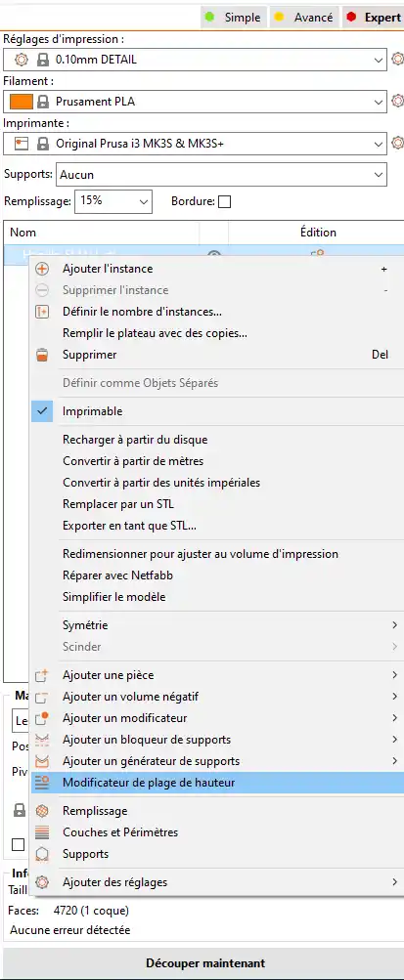Toggle the Imprimable checkmark
Viewport: 404px width, 980px height.
pos(42,411)
